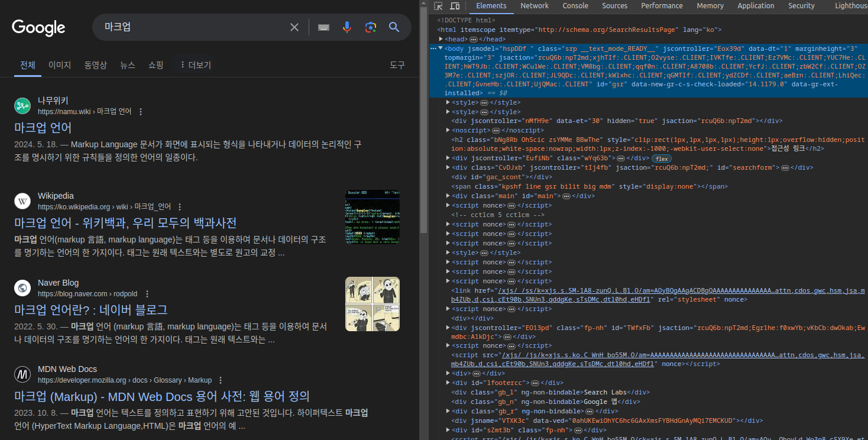Open DevTools Elements tab
Image resolution: width=868 pixels, height=440 pixels.
click(491, 6)
